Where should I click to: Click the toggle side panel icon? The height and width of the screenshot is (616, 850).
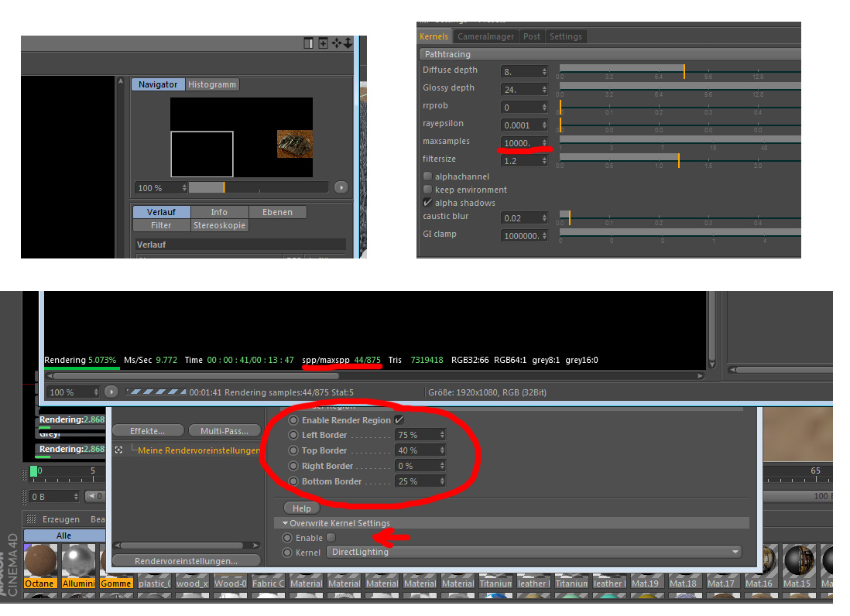click(x=308, y=43)
